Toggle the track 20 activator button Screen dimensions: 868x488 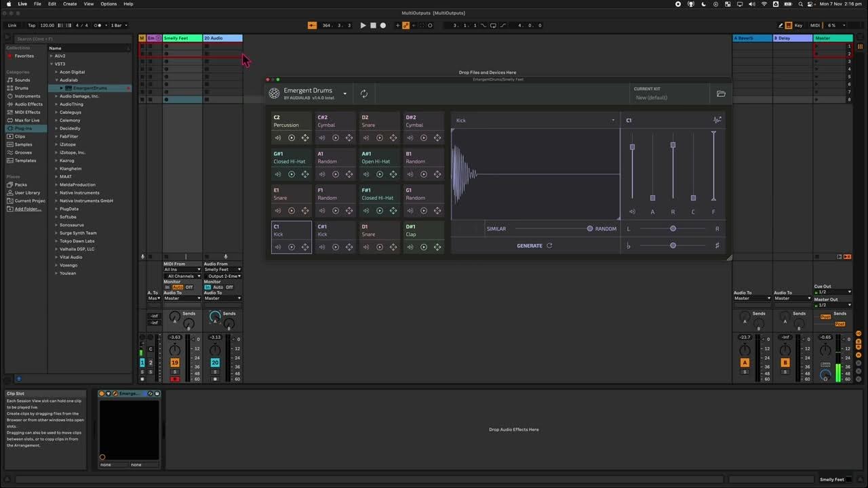(215, 363)
